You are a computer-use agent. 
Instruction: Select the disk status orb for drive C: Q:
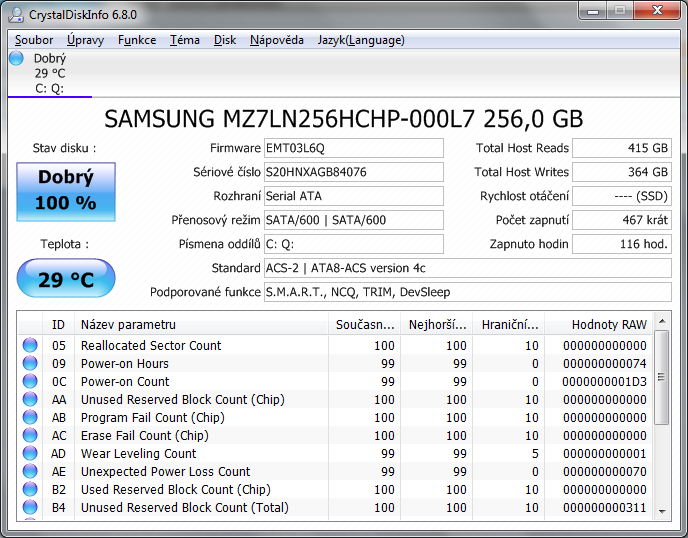click(16, 59)
